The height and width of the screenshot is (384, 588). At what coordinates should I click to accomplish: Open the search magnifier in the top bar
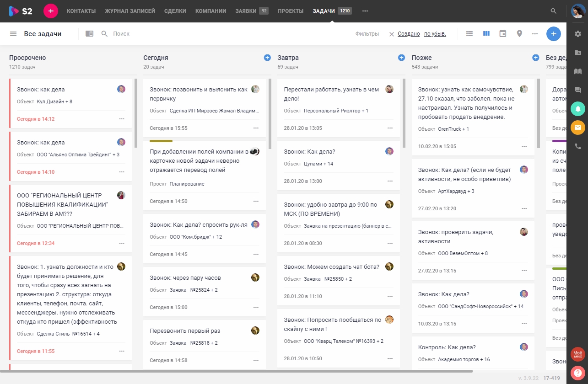tap(554, 10)
